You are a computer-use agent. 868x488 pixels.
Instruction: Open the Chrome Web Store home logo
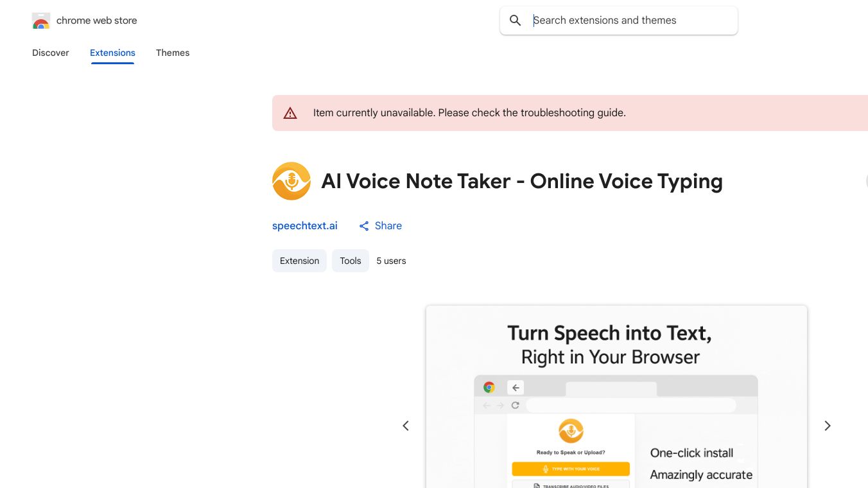[x=41, y=21]
